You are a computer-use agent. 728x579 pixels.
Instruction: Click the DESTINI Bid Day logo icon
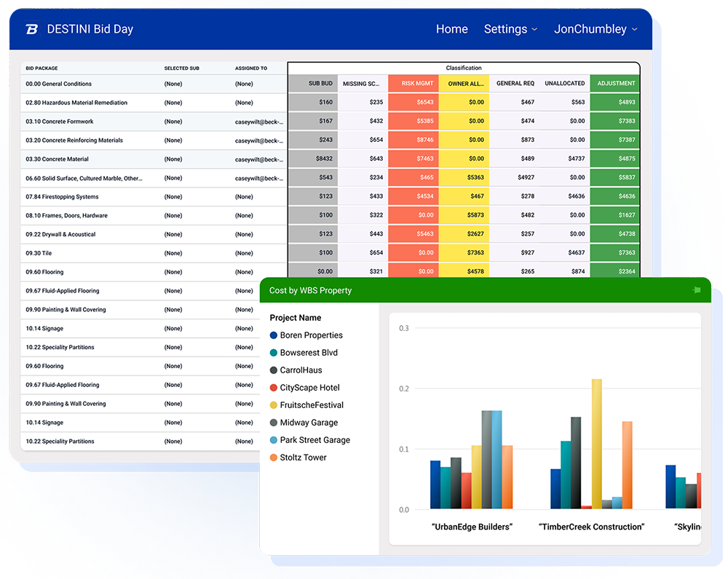[31, 29]
